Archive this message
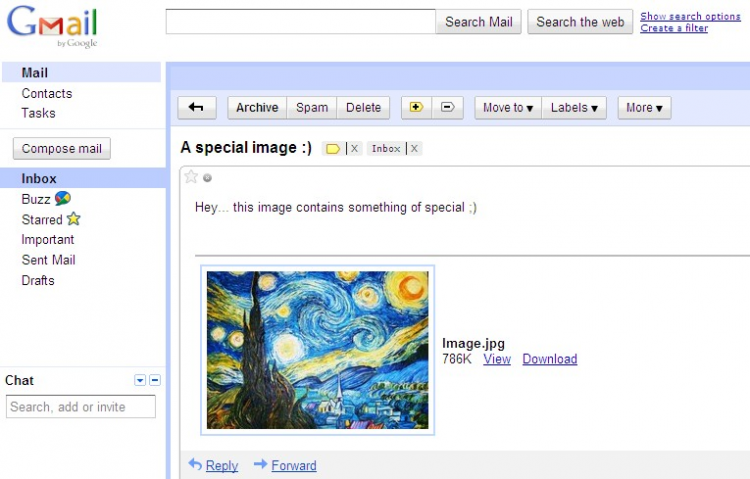 click(257, 108)
